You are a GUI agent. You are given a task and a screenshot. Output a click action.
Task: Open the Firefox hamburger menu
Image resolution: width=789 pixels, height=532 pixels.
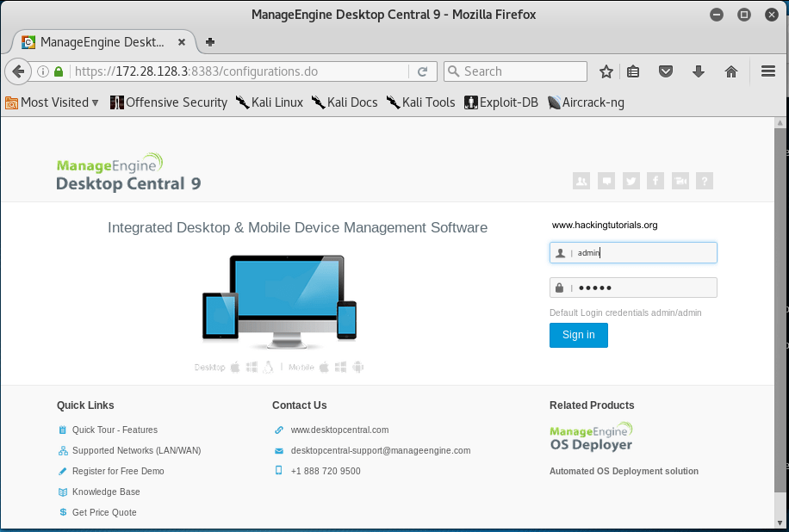point(767,71)
